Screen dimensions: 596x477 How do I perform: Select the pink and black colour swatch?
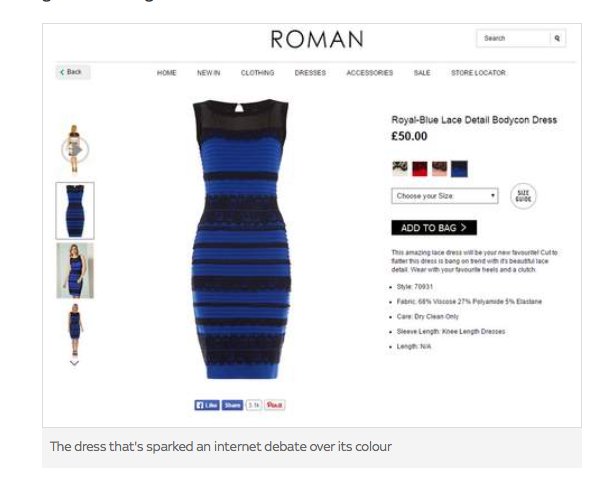point(439,169)
